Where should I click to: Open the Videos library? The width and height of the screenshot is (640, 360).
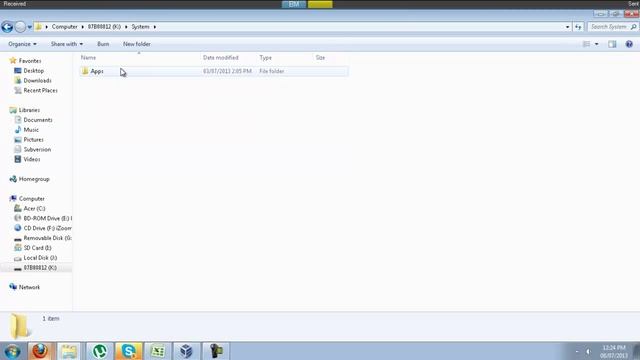32,159
